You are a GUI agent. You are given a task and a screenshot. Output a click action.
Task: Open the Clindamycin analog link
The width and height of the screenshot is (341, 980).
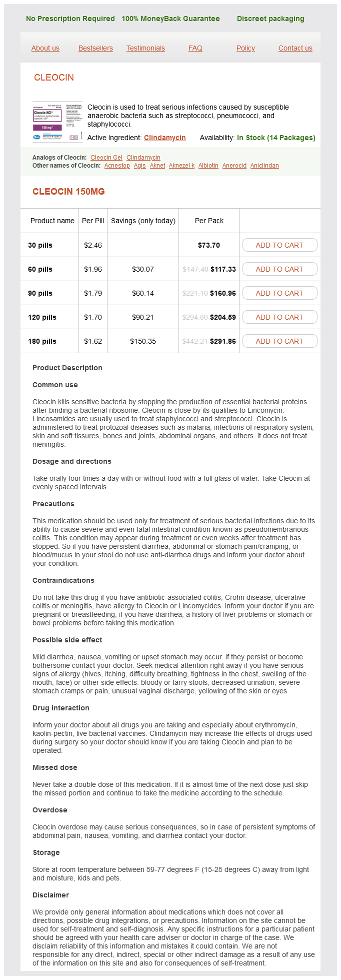pyautogui.click(x=143, y=158)
